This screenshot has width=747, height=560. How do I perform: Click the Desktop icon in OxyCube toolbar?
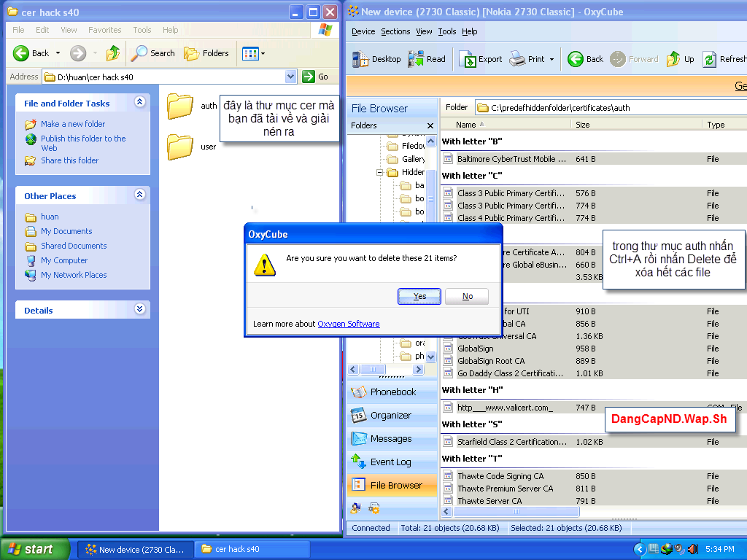360,59
